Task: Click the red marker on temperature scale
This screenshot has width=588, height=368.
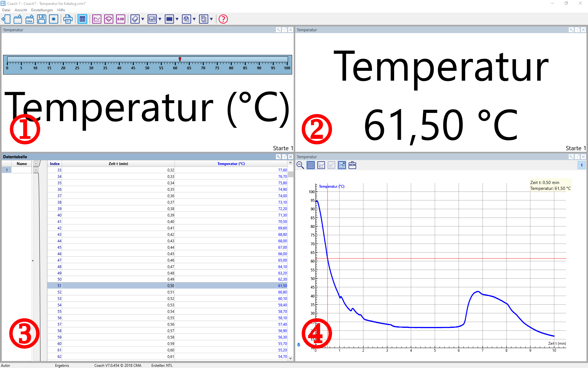Action: tap(180, 59)
